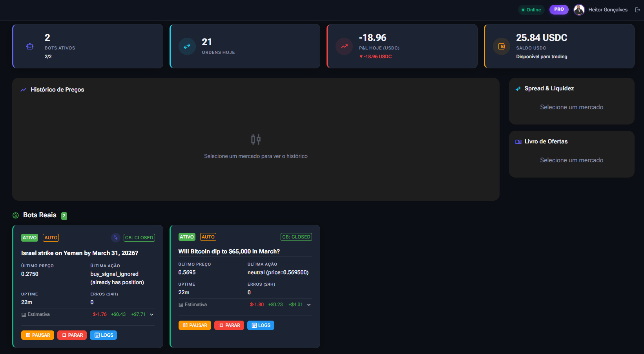644x354 pixels.
Task: Open LOGS for the Bitcoin dip bot
Action: coord(261,325)
